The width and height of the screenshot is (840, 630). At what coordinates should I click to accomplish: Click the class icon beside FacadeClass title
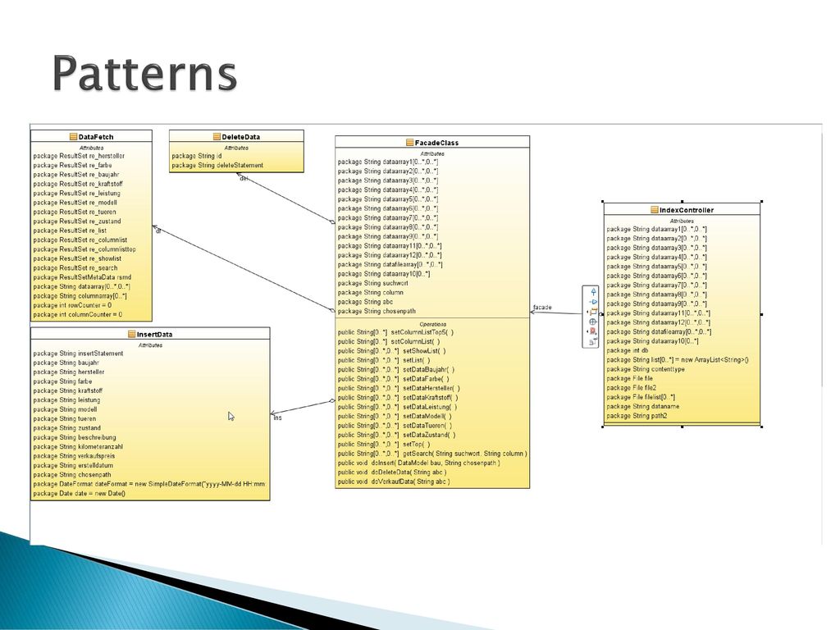pyautogui.click(x=410, y=143)
